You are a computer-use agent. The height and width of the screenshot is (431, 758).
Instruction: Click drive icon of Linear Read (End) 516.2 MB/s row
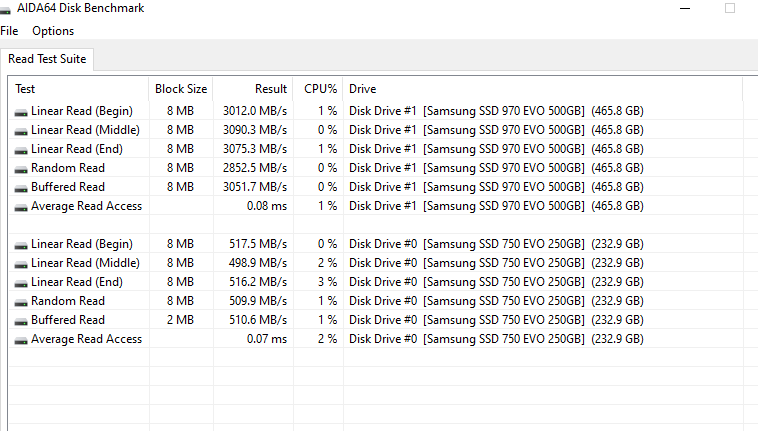point(21,284)
